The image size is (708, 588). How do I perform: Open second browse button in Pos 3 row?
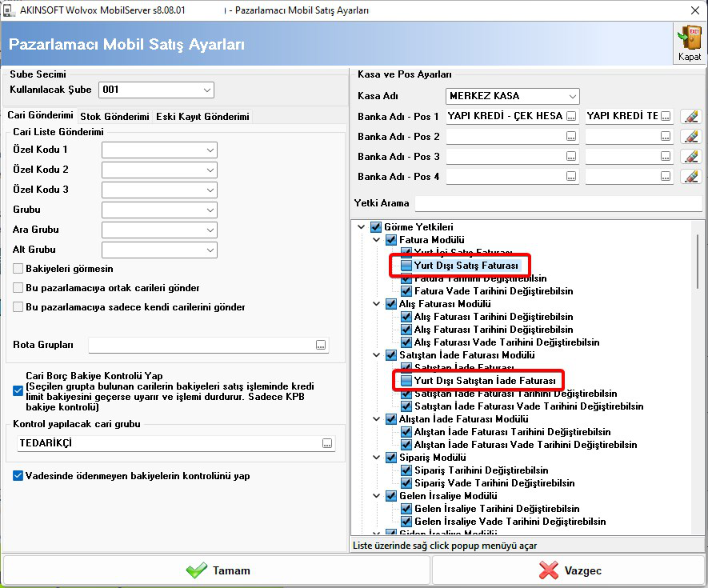click(x=666, y=156)
